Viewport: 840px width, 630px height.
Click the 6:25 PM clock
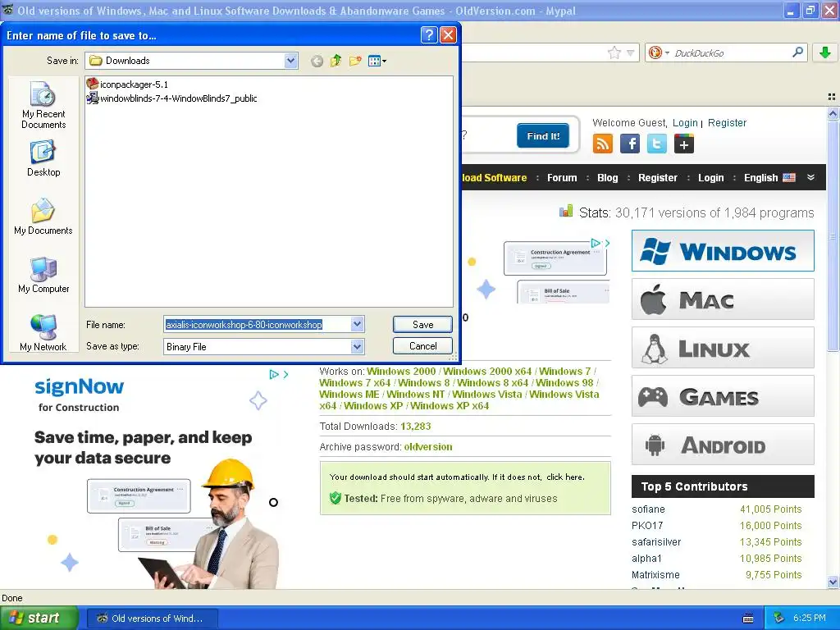tap(810, 619)
